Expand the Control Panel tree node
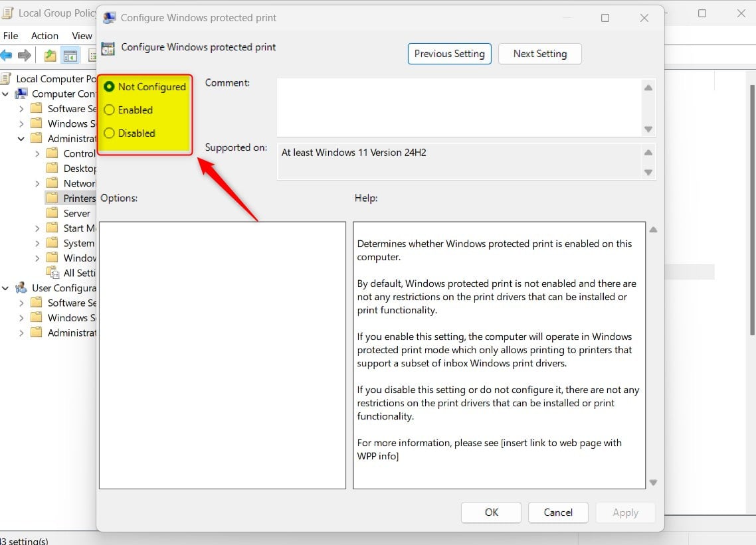756x545 pixels. (x=37, y=153)
